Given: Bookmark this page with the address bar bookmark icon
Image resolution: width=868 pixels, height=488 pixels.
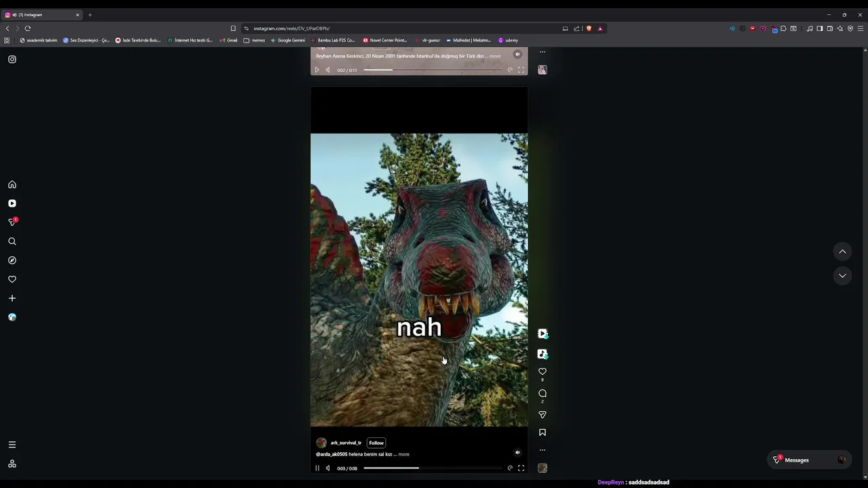Looking at the screenshot, I should (233, 28).
